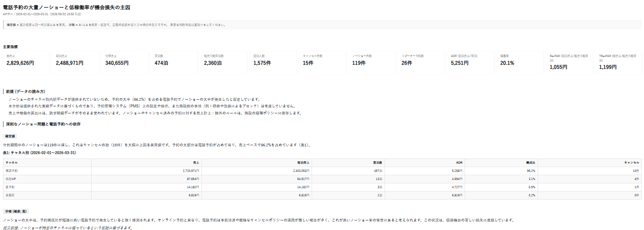Click the 15件 cancellation count card value
644x230 pixels.
(308, 63)
